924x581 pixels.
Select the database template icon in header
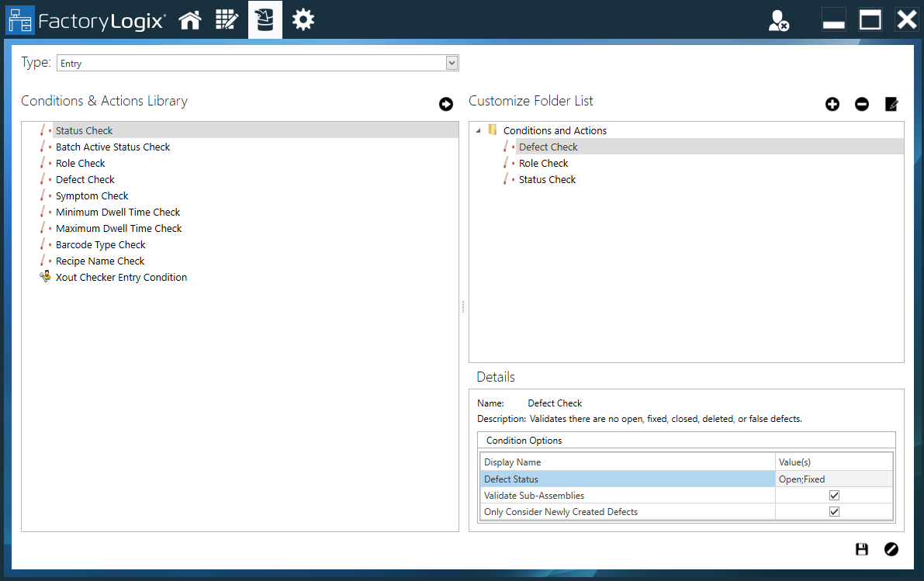[x=265, y=20]
